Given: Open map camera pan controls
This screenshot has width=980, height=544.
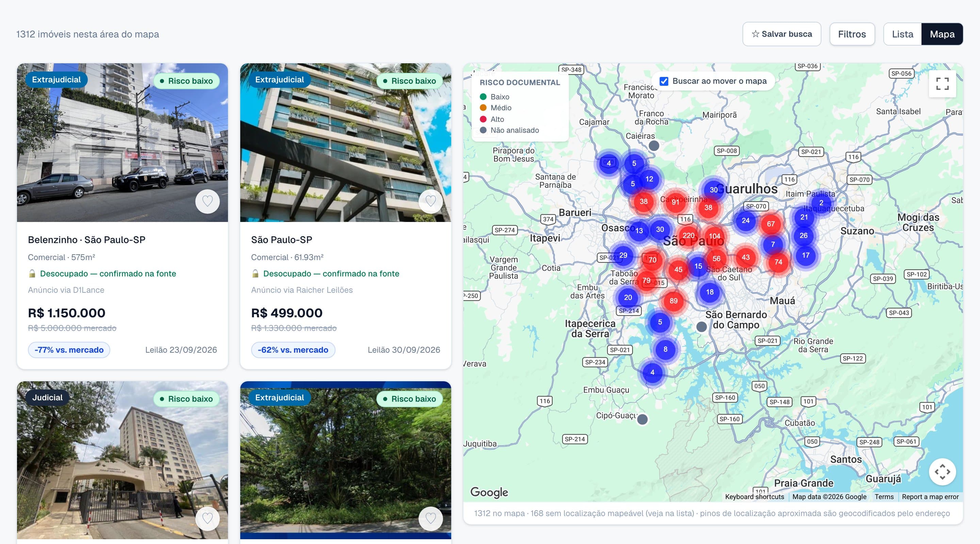Looking at the screenshot, I should pos(942,472).
